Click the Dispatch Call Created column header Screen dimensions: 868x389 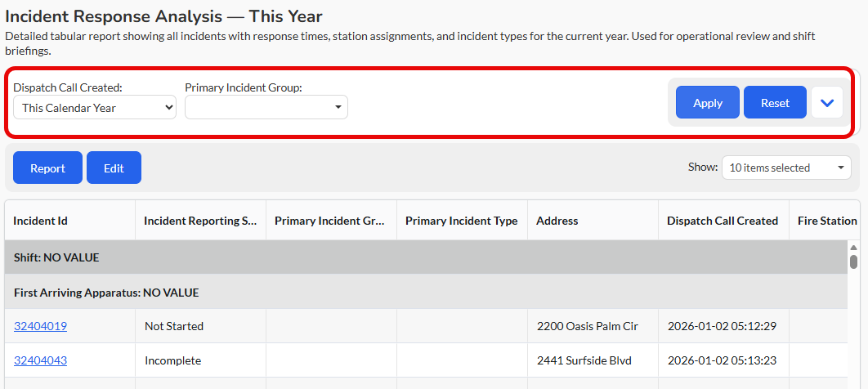[x=723, y=220]
